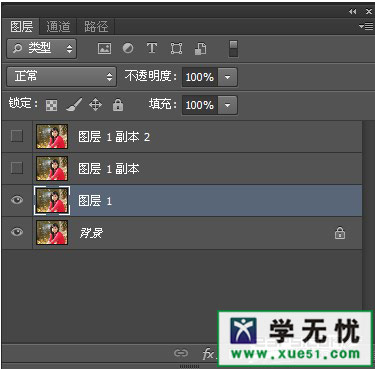Switch to the 图层 tab
The width and height of the screenshot is (375, 369).
click(x=21, y=26)
